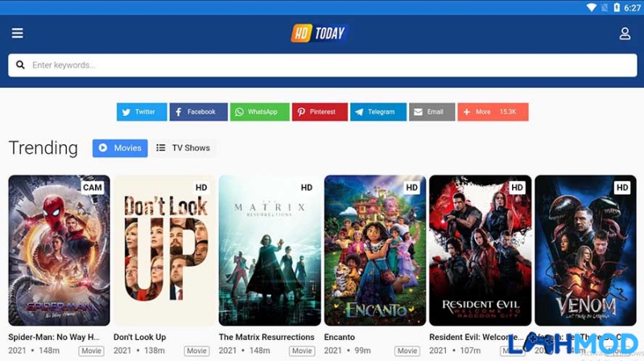Screen dimensions: 644x361
Task: Click the Encanto title link
Action: tap(339, 337)
